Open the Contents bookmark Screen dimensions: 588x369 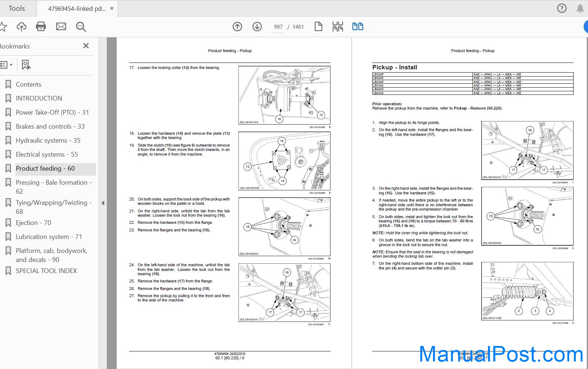coord(28,84)
